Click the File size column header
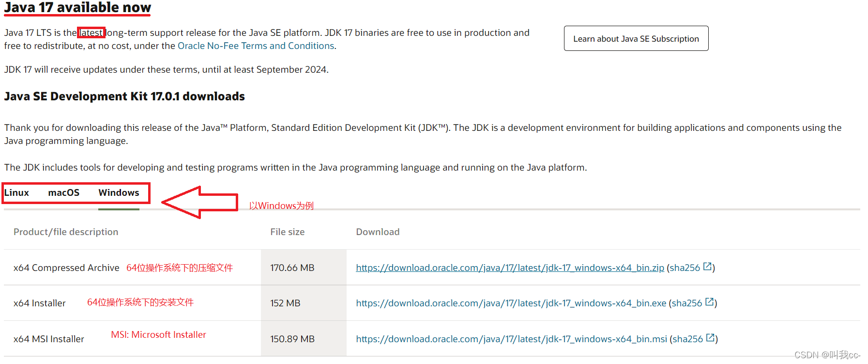This screenshot has width=868, height=364. pos(288,232)
